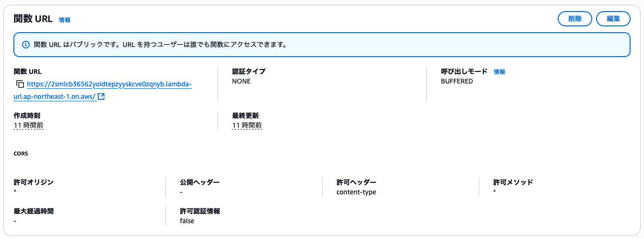Click the CORS section label
The width and height of the screenshot is (644, 239).
coord(21,154)
